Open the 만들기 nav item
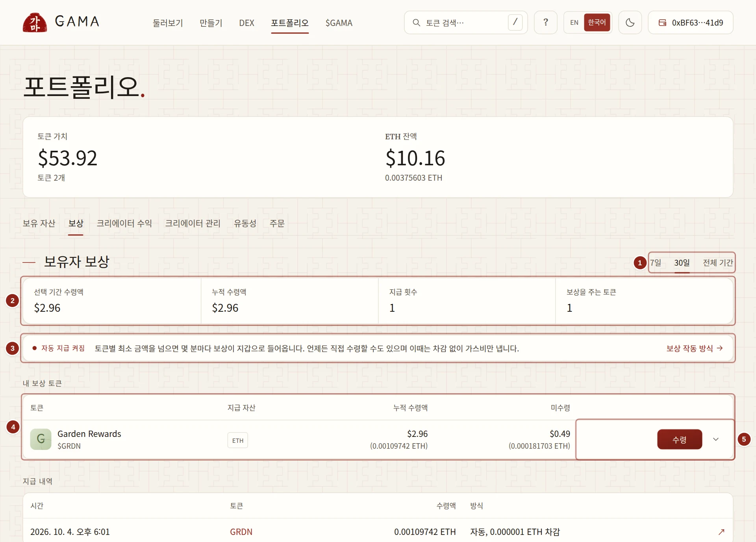 pos(211,23)
